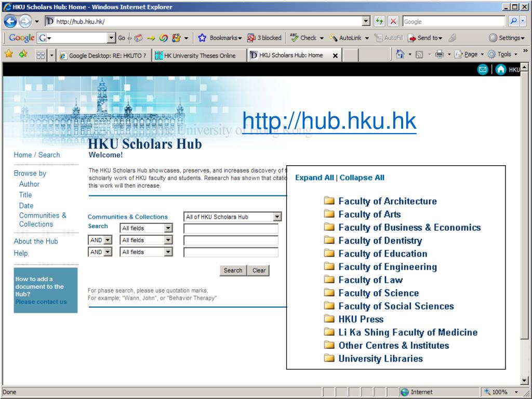This screenshot has height=399, width=532.
Task: Open the first All fields dropdown
Action: click(168, 228)
